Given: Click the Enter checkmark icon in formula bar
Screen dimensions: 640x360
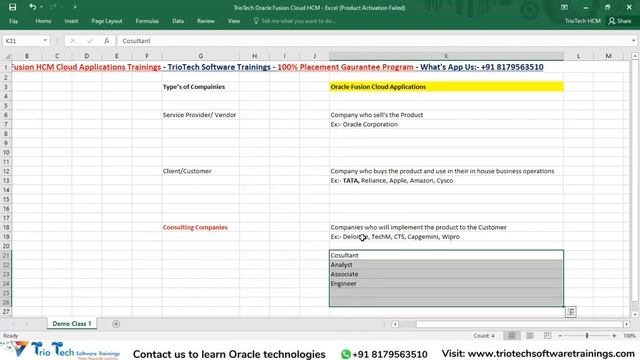Looking at the screenshot, I should [x=90, y=41].
